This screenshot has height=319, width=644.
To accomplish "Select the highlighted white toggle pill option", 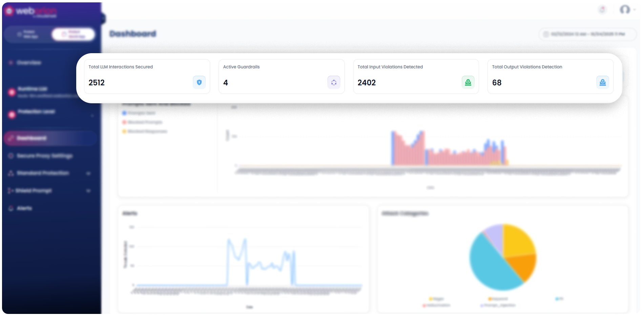I will (x=73, y=34).
